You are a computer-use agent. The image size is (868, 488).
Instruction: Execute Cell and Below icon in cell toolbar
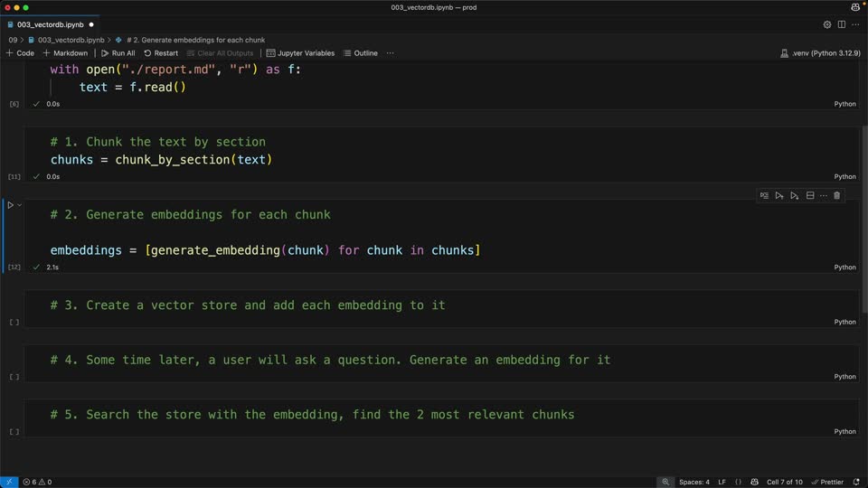[x=795, y=195]
